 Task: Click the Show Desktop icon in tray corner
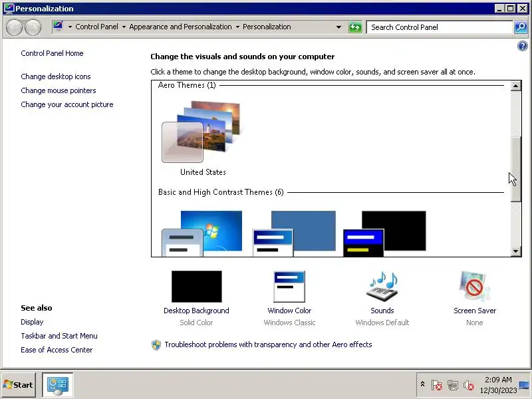pos(525,385)
